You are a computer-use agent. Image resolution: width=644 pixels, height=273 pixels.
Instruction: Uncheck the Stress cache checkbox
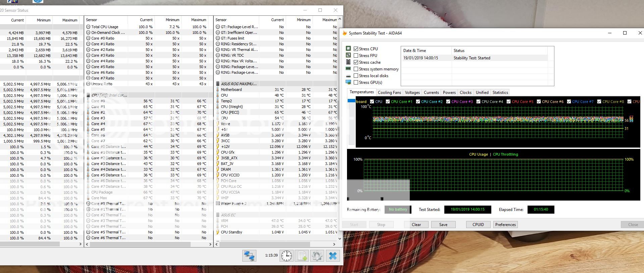(x=356, y=62)
